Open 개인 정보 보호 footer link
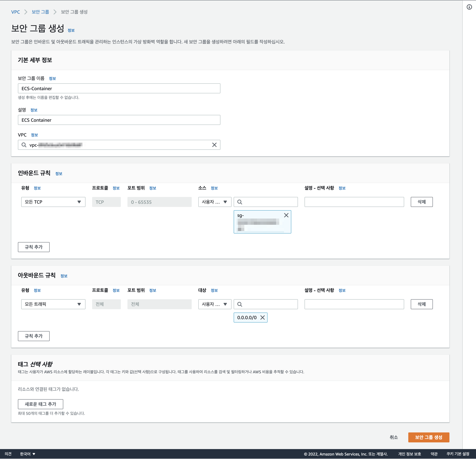 coord(409,454)
